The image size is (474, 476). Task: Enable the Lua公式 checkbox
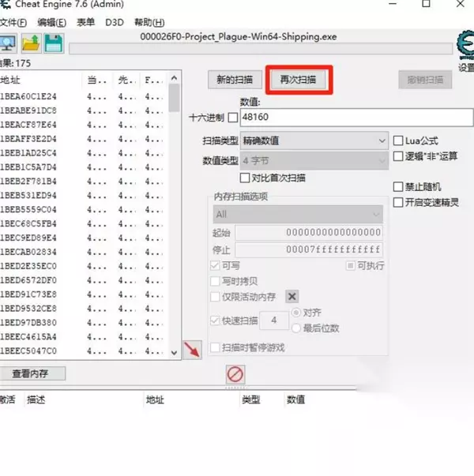(x=398, y=141)
